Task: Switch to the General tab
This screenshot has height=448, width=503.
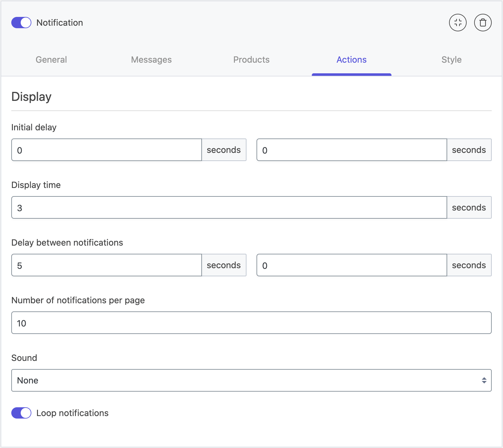Action: point(51,60)
